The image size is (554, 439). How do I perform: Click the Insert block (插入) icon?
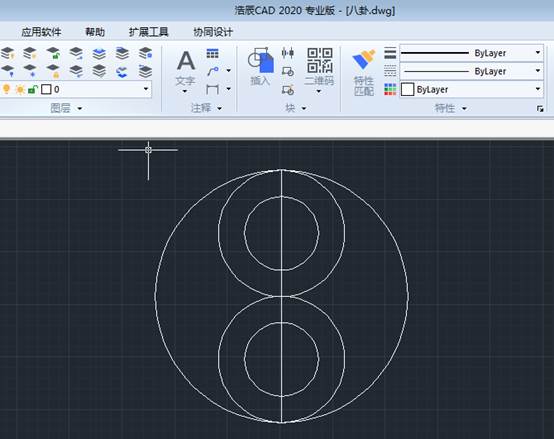pyautogui.click(x=261, y=60)
